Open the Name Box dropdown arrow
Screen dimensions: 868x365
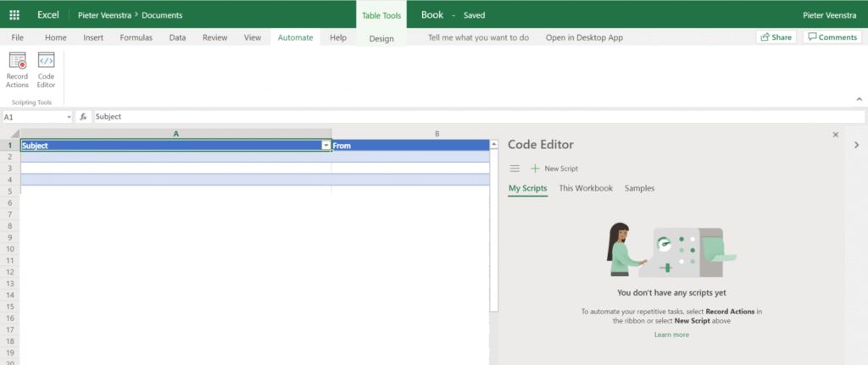70,117
